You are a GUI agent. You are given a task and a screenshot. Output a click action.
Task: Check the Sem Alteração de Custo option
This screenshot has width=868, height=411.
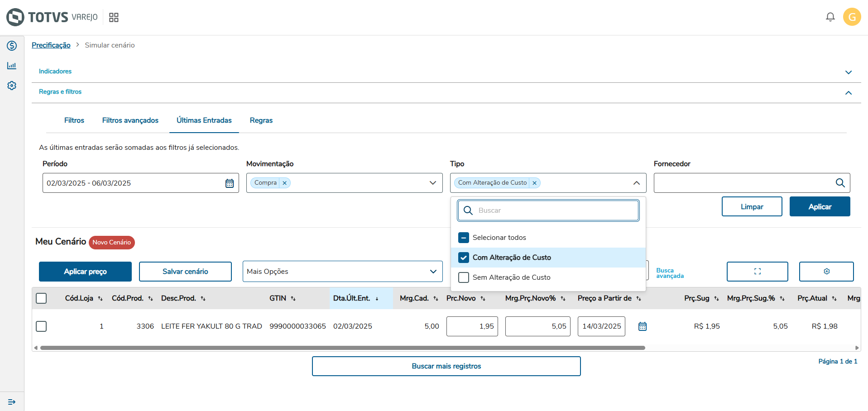[464, 277]
